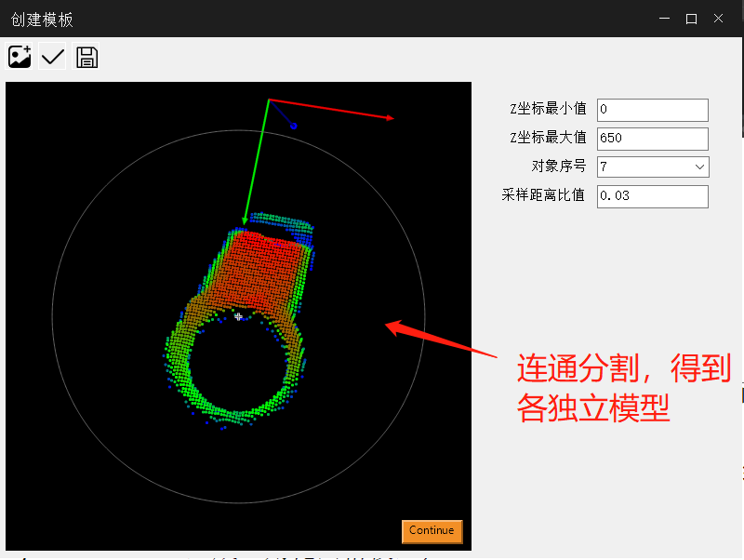744x560 pixels.
Task: Click the Z坐标最大值 field showing 650
Action: click(x=653, y=138)
